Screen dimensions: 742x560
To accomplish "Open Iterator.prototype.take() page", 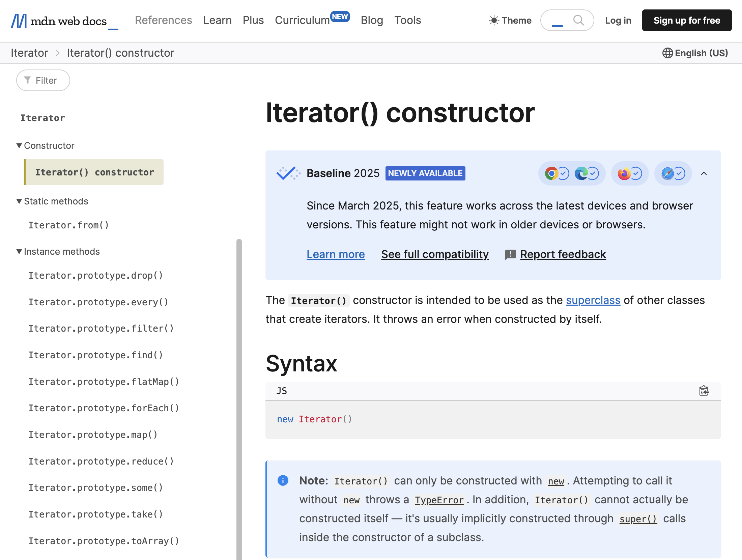I will tap(96, 514).
